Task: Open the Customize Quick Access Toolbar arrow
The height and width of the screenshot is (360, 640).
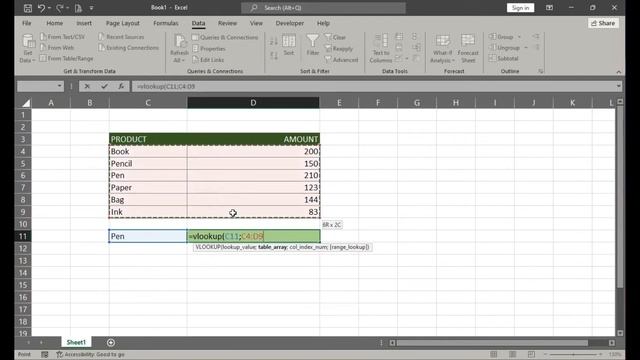Action: click(91, 8)
